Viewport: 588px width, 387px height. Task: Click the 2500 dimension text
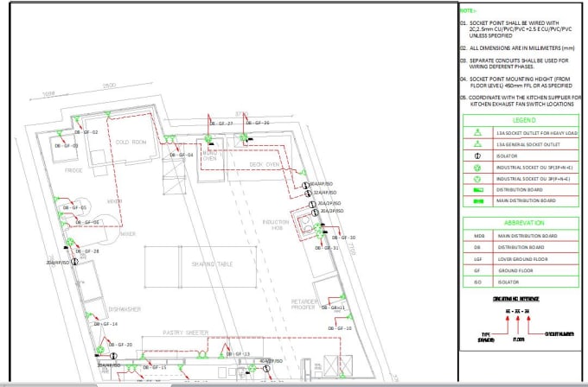(109, 86)
